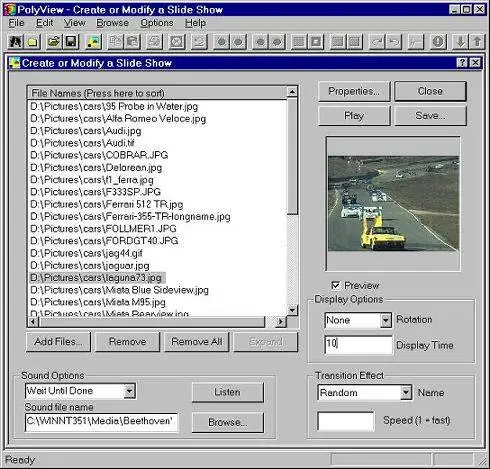Open the Options menu
490x469 pixels.
tap(157, 23)
